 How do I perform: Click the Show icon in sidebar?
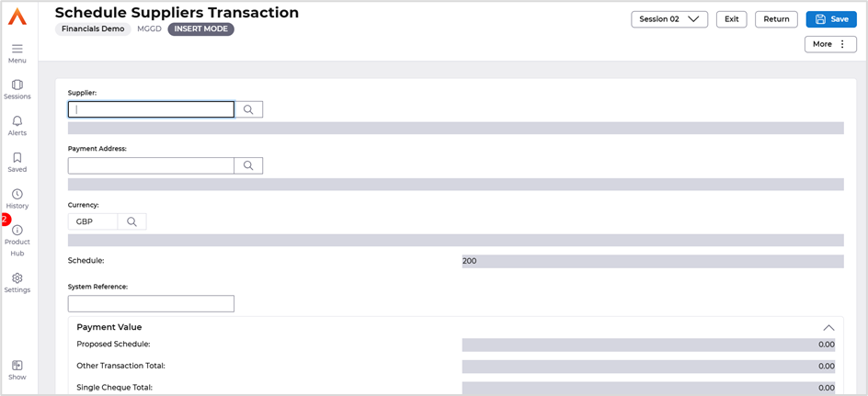[x=17, y=366]
